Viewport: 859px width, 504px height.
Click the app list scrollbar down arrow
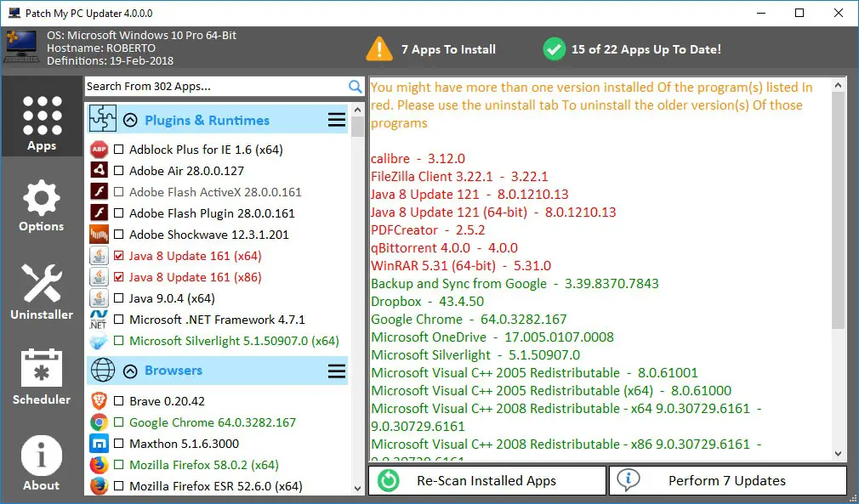coord(358,488)
